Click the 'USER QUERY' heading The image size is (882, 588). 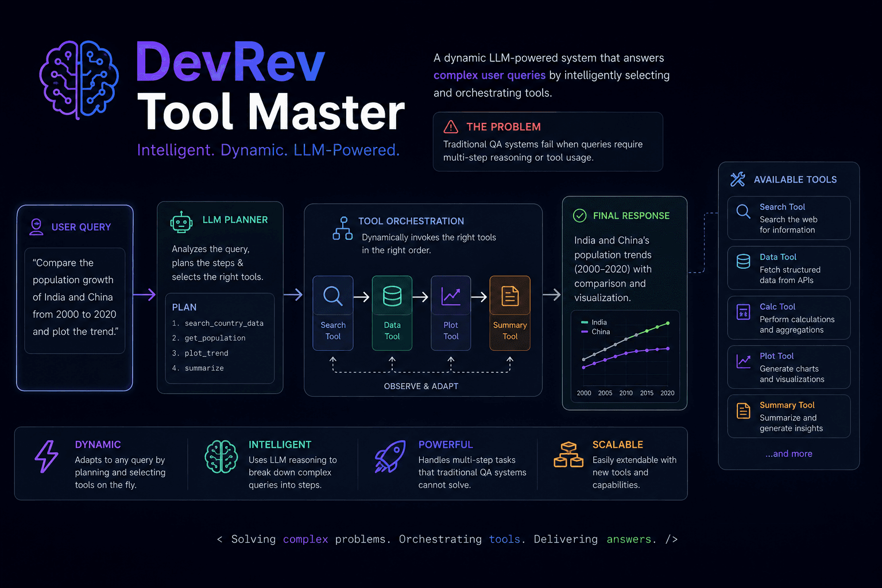82,227
